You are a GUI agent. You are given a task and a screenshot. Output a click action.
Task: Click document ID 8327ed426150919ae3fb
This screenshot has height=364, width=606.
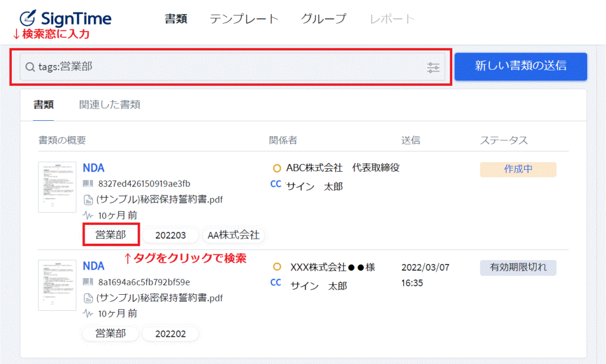pyautogui.click(x=144, y=183)
